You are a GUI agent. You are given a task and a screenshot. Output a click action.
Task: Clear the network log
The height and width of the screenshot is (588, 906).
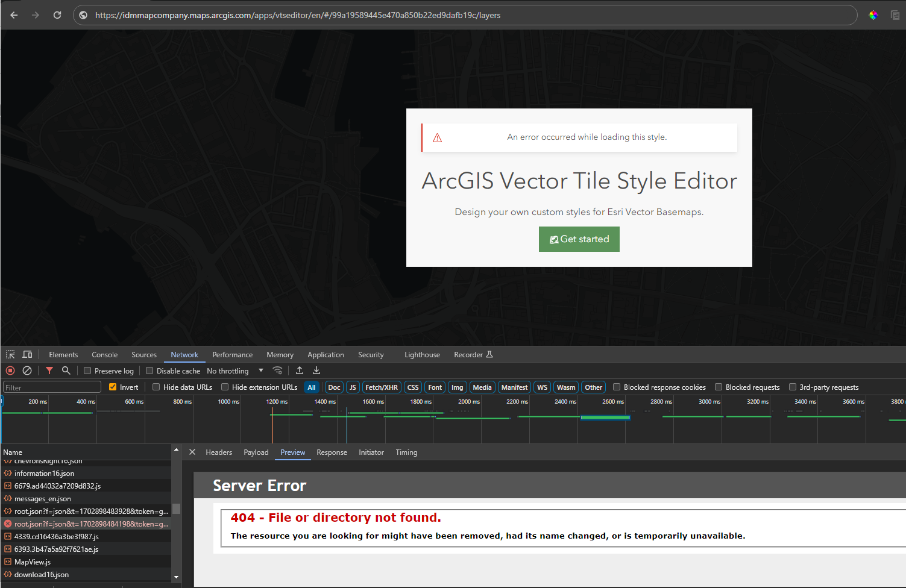click(27, 371)
